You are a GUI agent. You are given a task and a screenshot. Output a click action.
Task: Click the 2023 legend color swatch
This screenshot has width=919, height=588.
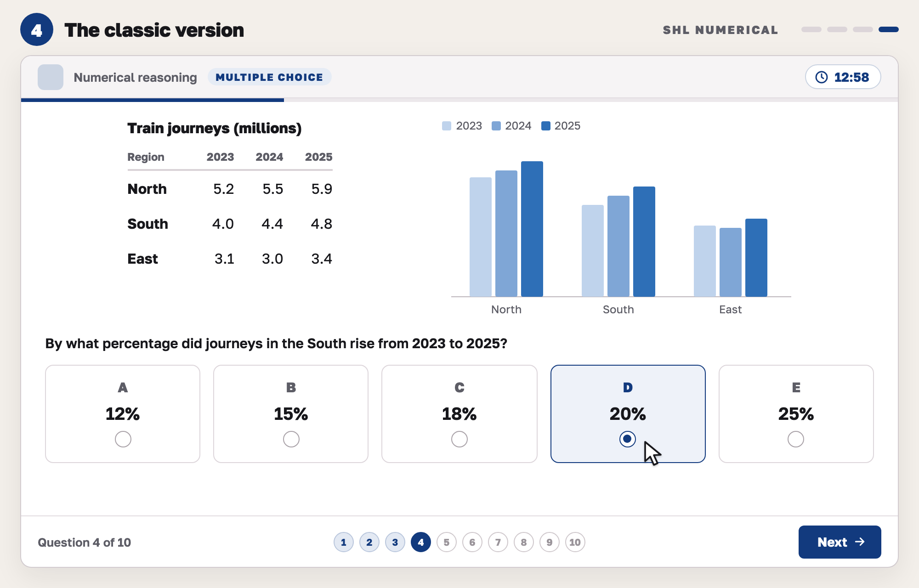point(446,126)
